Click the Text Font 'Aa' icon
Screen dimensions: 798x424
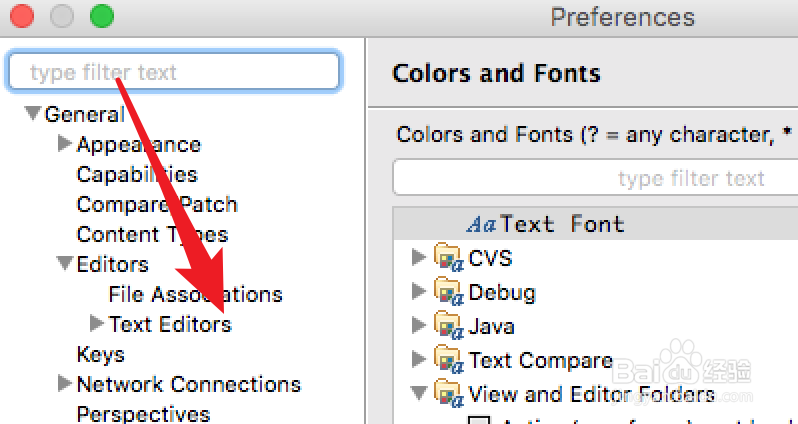(481, 224)
